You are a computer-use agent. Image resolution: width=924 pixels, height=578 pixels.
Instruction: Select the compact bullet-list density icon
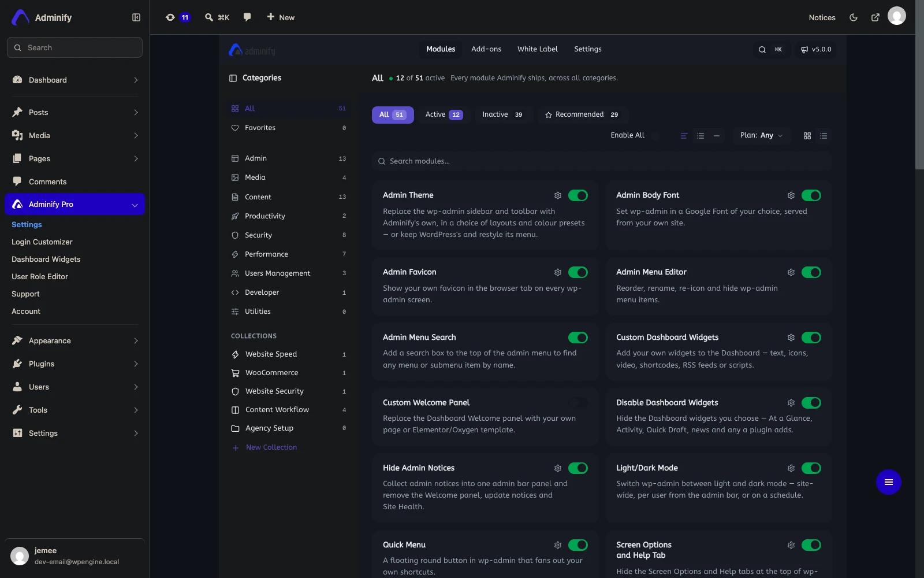point(701,136)
